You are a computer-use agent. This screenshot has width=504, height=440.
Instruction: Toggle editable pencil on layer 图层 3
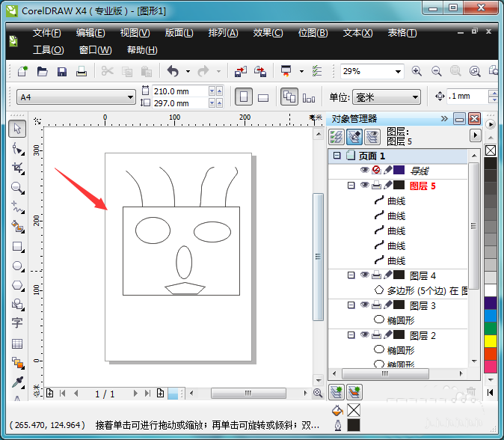pyautogui.click(x=387, y=305)
